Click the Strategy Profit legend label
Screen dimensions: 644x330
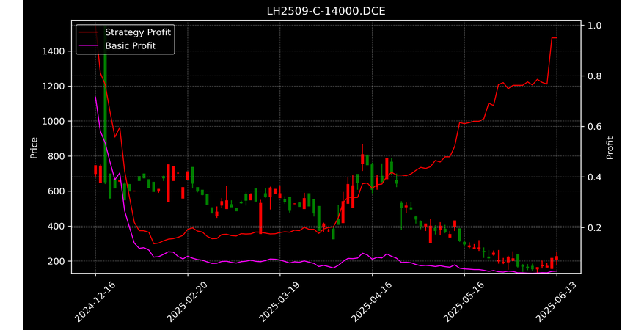138,32
